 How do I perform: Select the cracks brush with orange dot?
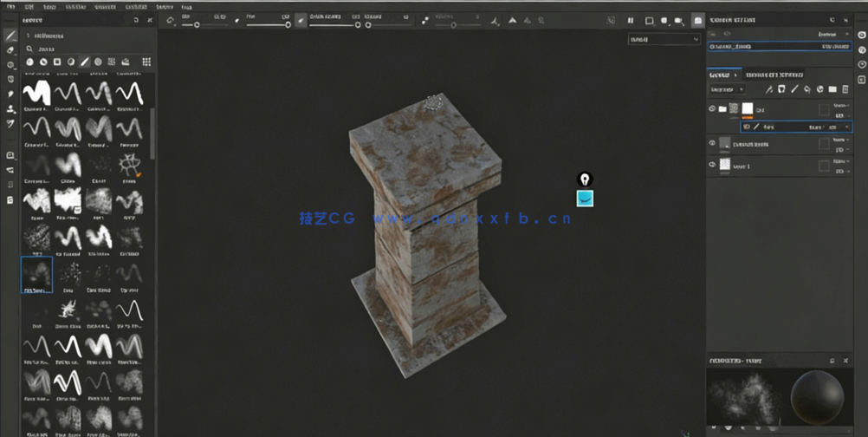[x=130, y=165]
